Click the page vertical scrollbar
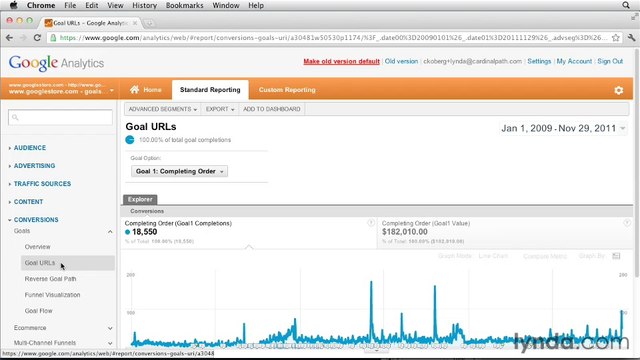 point(637,163)
